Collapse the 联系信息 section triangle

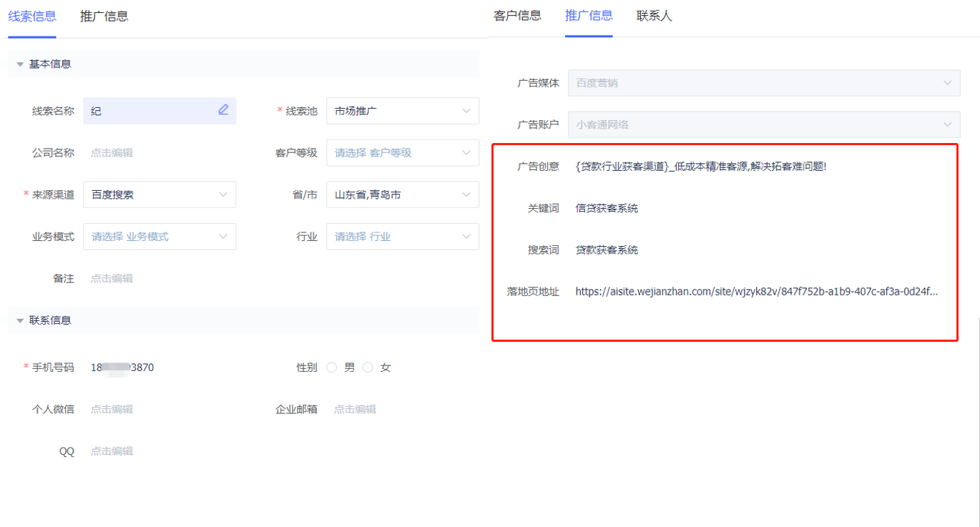[x=20, y=320]
